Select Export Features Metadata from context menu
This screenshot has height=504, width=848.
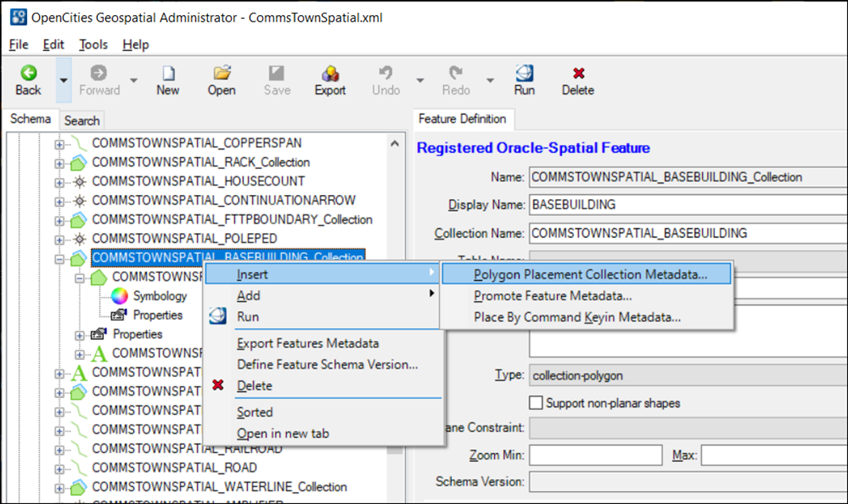tap(308, 343)
